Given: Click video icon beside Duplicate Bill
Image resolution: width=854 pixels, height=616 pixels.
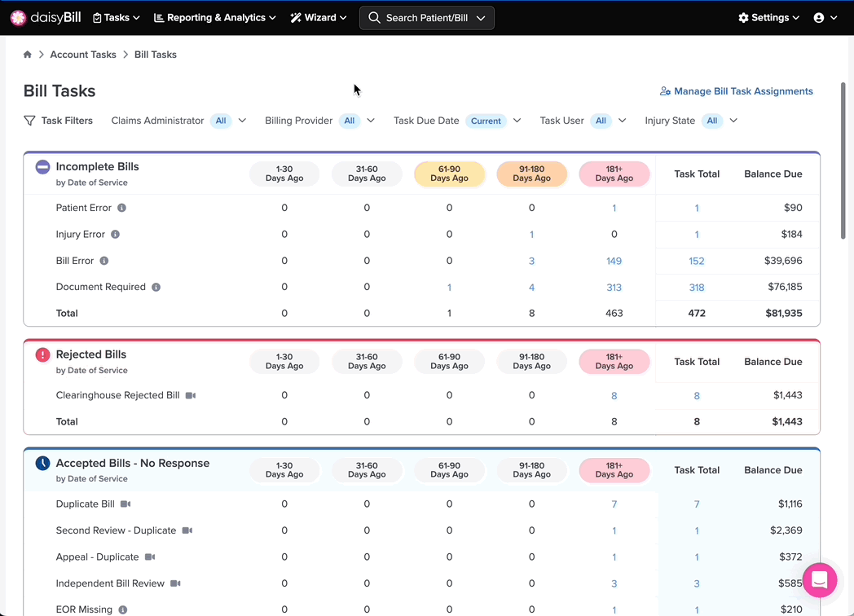Looking at the screenshot, I should click(x=125, y=504).
